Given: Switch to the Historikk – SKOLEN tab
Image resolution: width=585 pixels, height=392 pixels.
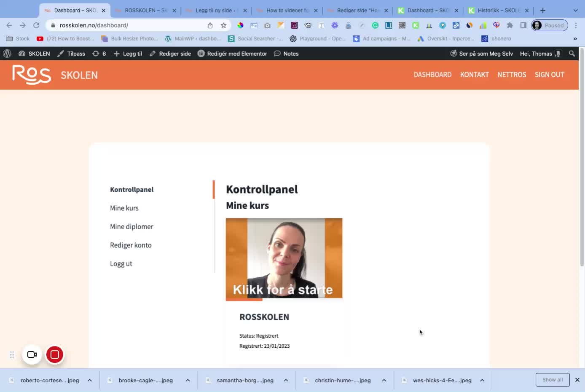Looking at the screenshot, I should (498, 11).
